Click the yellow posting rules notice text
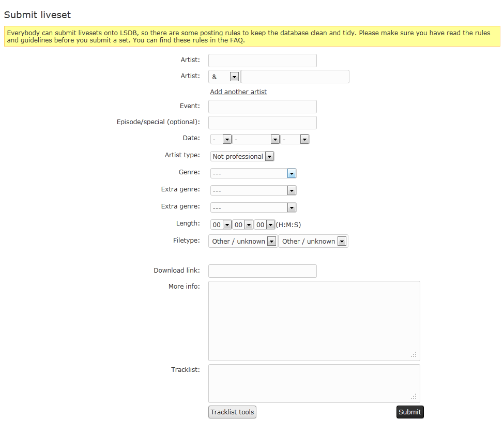The width and height of the screenshot is (504, 434). point(249,36)
